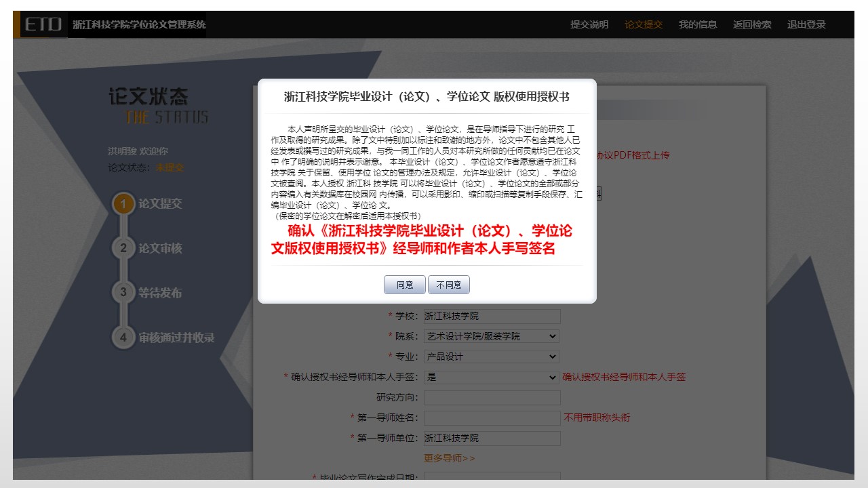
Task: Expand the 院系 department dropdown
Action: point(492,336)
